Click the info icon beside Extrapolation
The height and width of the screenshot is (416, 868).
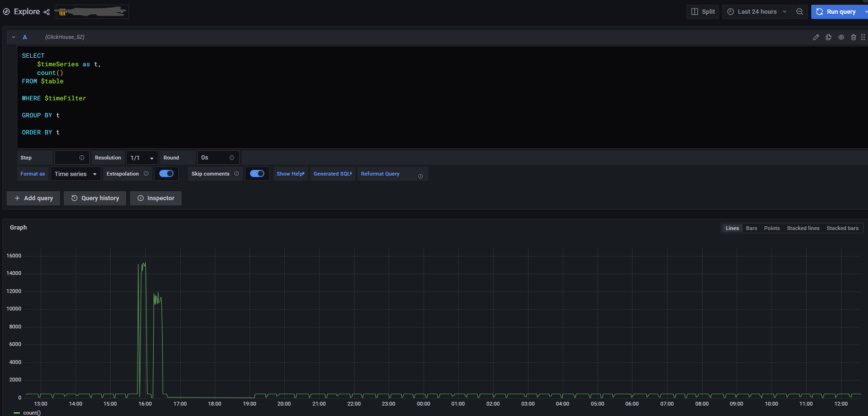[146, 174]
